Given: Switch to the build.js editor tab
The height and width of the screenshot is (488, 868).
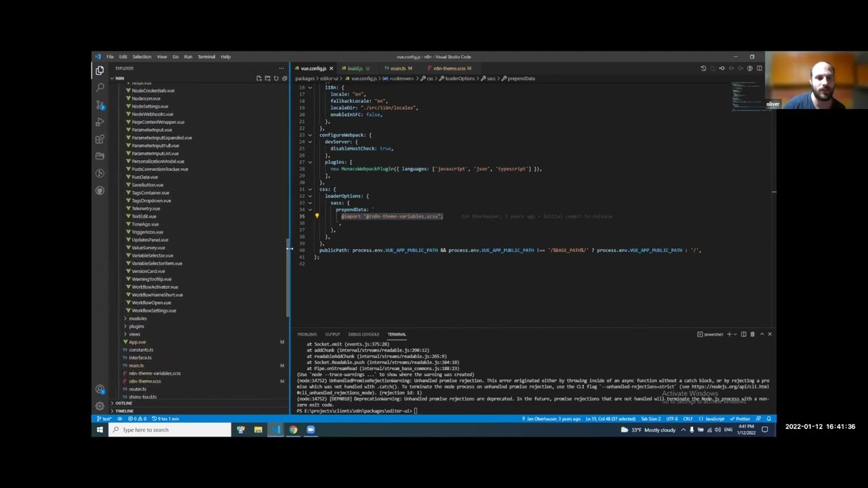Looking at the screenshot, I should pyautogui.click(x=355, y=68).
